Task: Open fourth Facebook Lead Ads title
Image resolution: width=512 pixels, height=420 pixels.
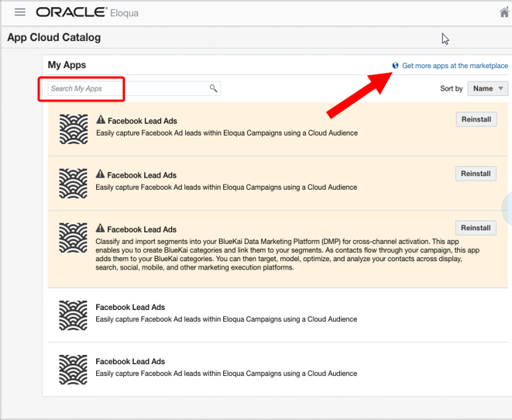Action: coord(130,307)
